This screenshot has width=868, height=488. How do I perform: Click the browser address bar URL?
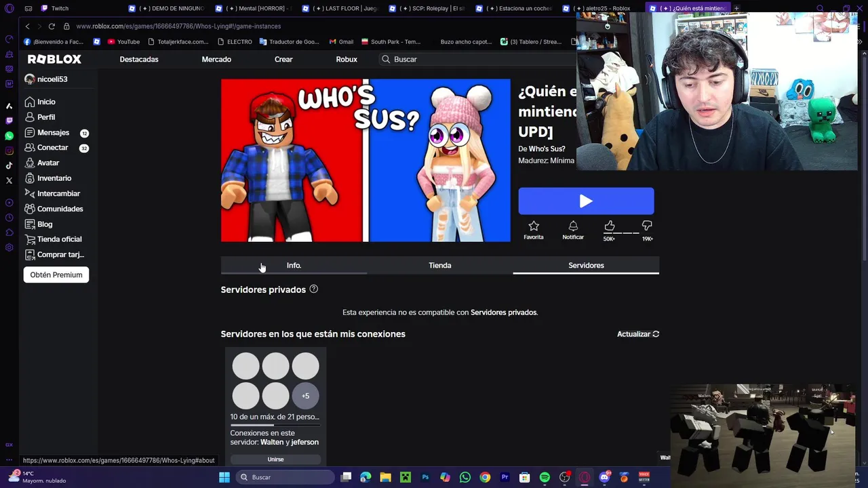click(178, 26)
